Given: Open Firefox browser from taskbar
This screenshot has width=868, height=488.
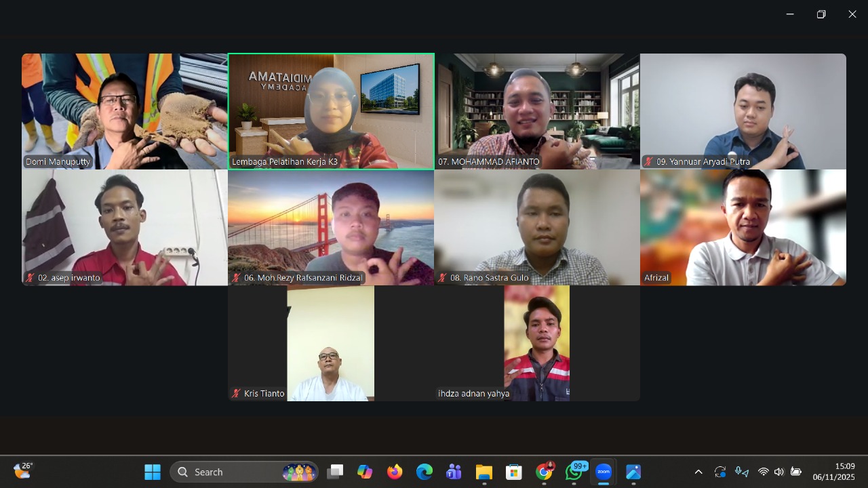Looking at the screenshot, I should 395,472.
